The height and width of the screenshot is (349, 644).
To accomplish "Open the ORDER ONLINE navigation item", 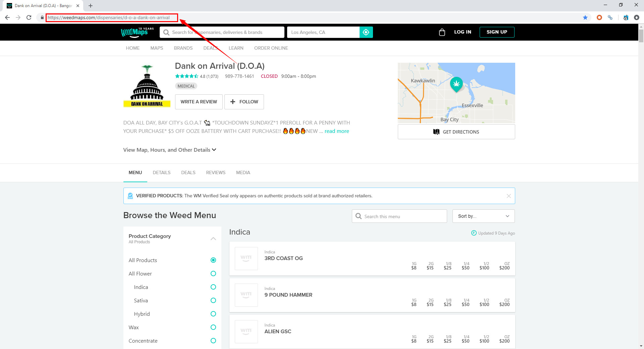I will tap(271, 48).
